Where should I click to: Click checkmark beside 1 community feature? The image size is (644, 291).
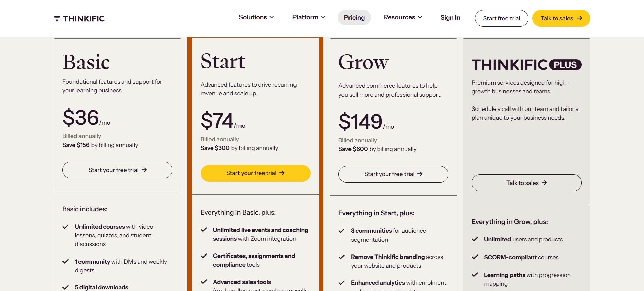tap(66, 262)
